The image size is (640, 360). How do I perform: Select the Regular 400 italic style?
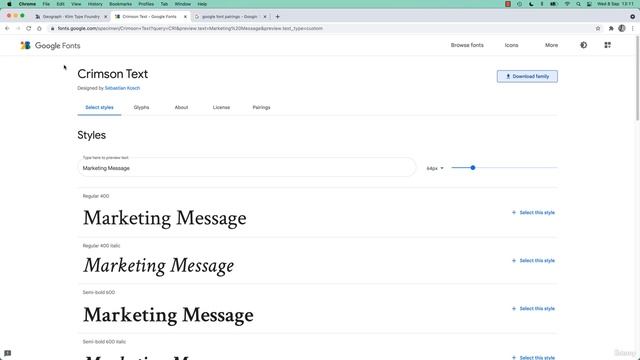coord(533,261)
